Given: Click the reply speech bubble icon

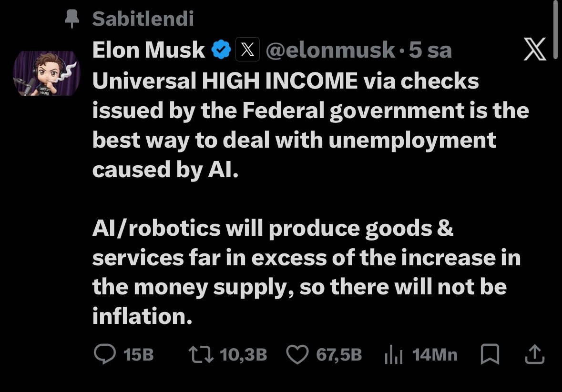Looking at the screenshot, I should click(105, 354).
